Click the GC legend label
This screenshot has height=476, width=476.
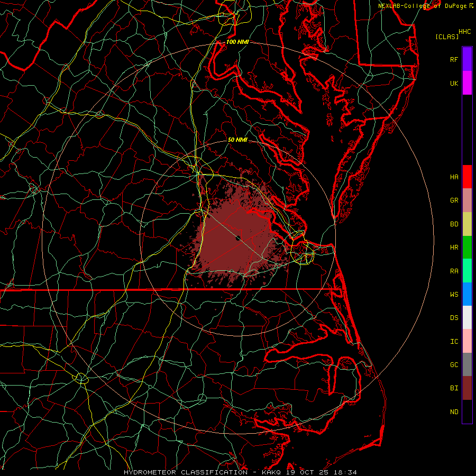pos(454,364)
